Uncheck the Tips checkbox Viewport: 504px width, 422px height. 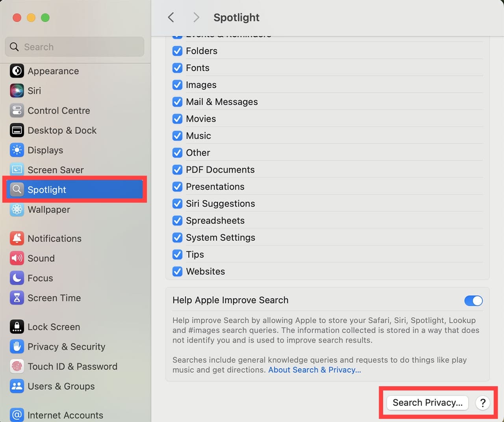178,254
